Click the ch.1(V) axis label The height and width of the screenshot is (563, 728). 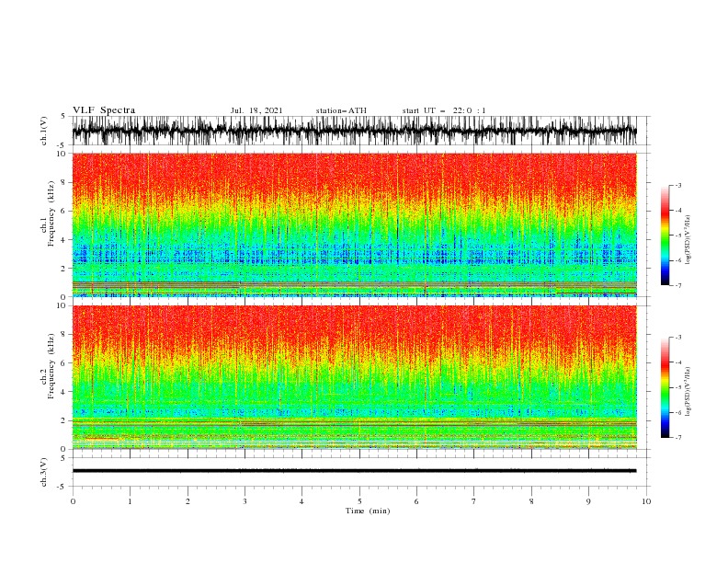point(44,131)
